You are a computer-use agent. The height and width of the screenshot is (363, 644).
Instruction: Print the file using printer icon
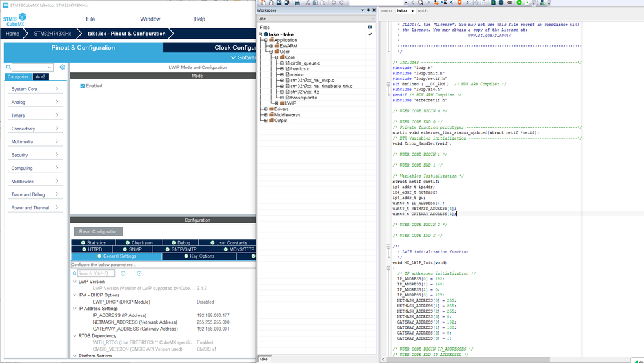click(x=297, y=2)
